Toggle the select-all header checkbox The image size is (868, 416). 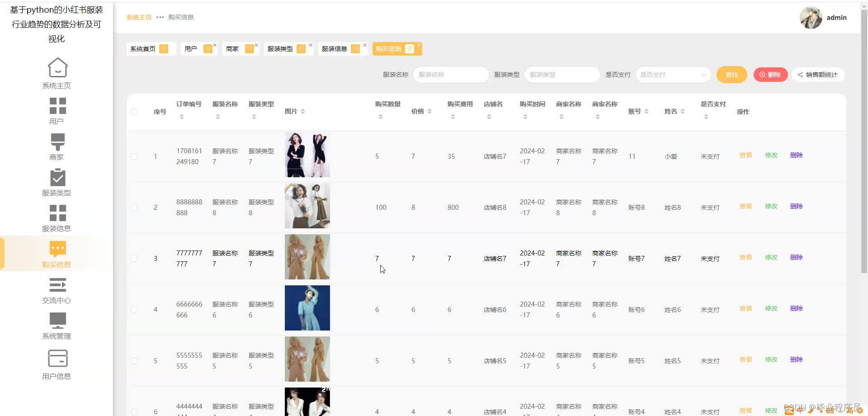(x=134, y=112)
